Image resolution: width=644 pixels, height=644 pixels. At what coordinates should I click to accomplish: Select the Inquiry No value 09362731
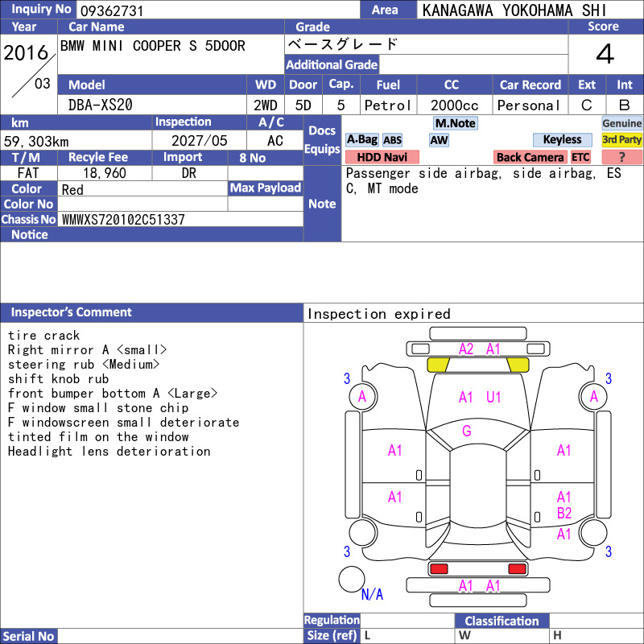(x=112, y=10)
